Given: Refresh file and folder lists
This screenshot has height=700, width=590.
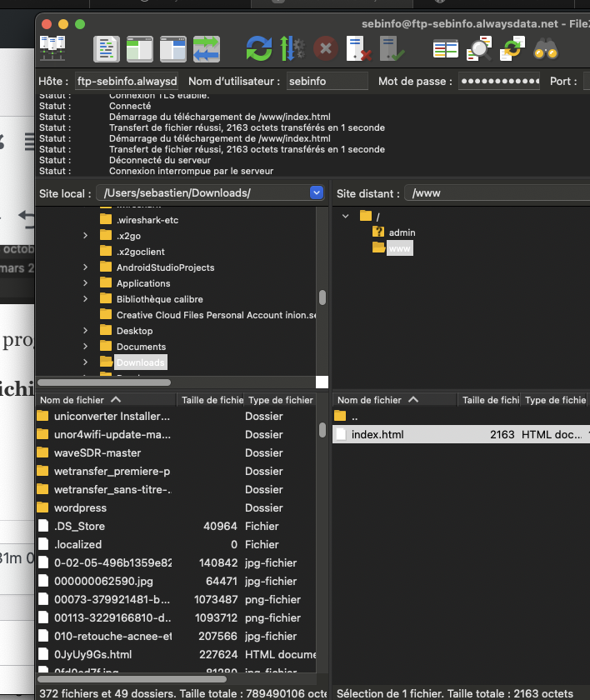Looking at the screenshot, I should (258, 47).
